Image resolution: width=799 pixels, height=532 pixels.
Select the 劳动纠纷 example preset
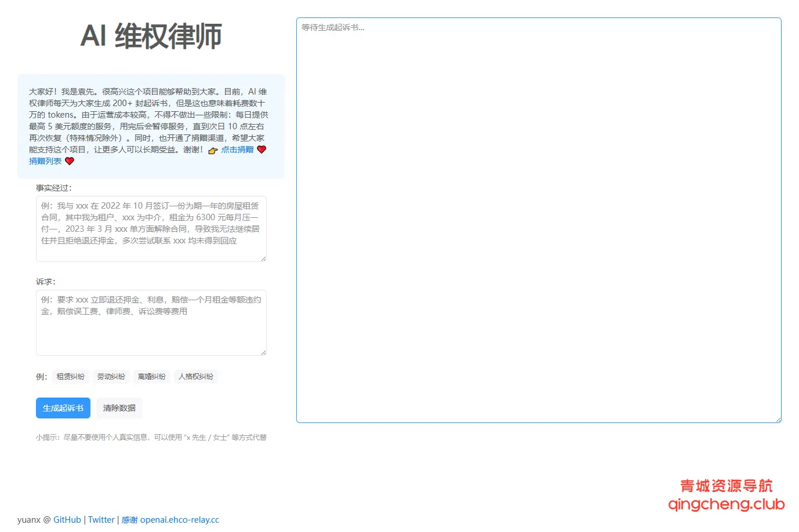tap(111, 376)
